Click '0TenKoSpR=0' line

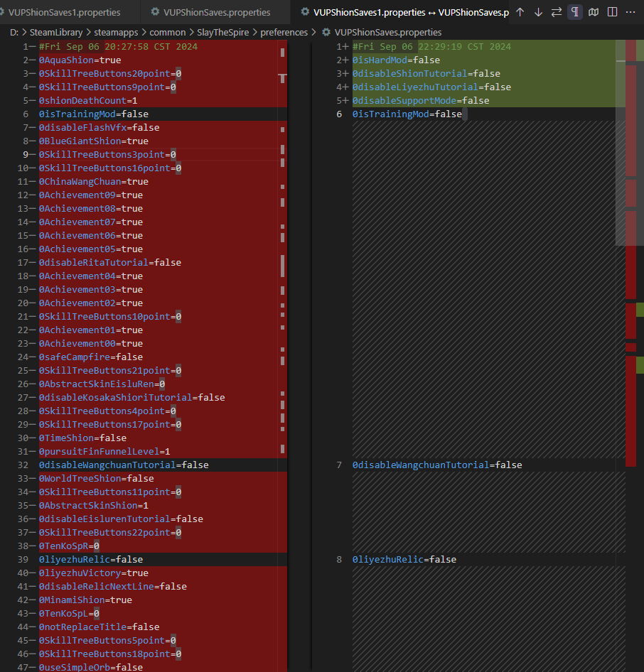click(69, 546)
